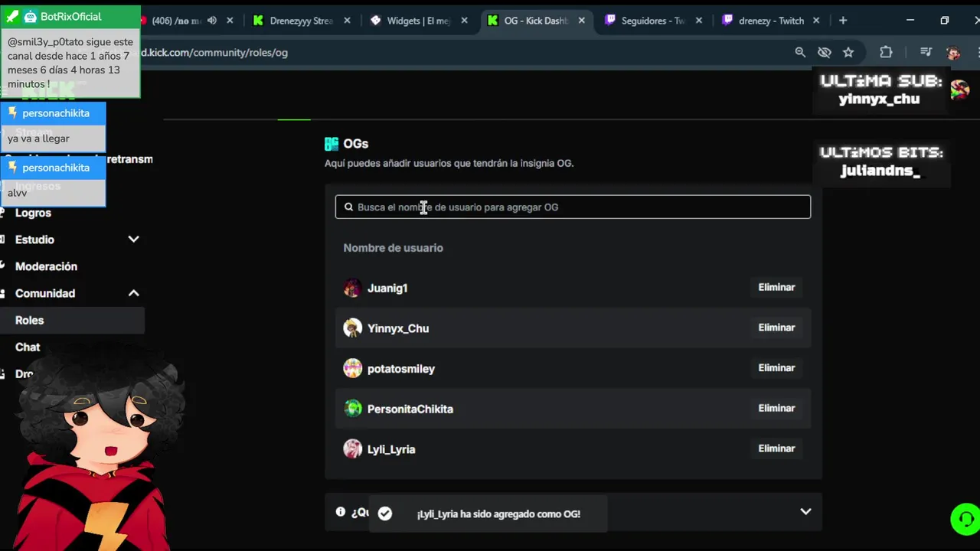Click PersonitaChikita's avatar
The image size is (980, 551).
[353, 409]
